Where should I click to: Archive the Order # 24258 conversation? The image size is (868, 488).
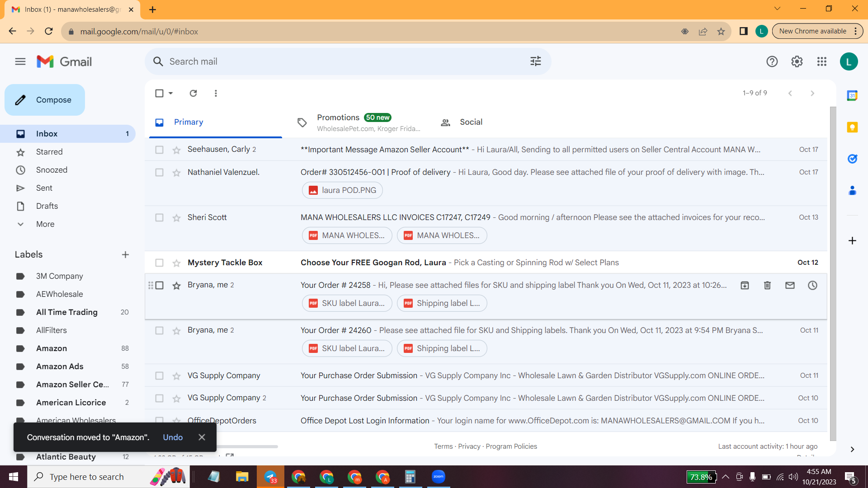click(x=745, y=285)
